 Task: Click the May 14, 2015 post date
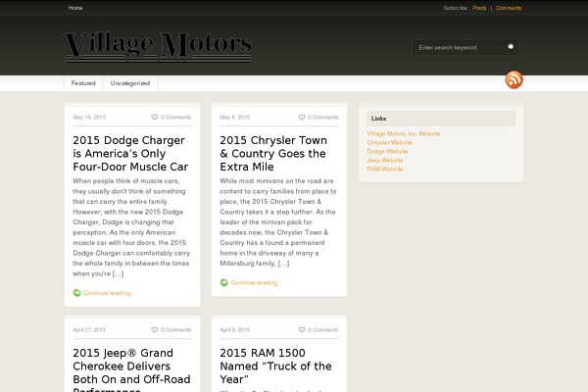pos(89,117)
